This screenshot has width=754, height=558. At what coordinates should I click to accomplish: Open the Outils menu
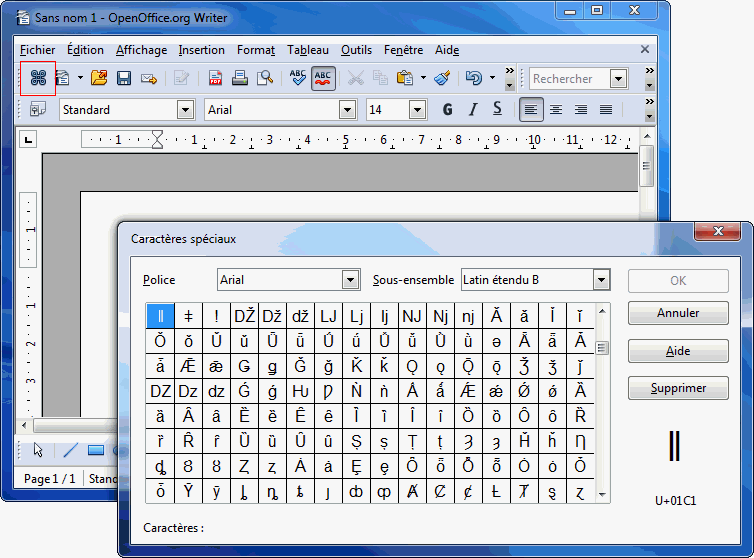[x=356, y=50]
